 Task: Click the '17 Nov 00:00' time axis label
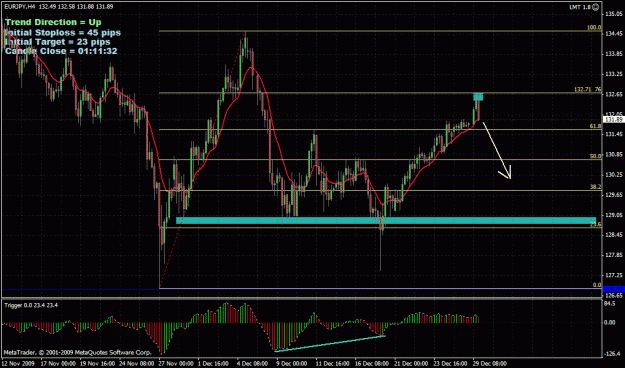59,364
